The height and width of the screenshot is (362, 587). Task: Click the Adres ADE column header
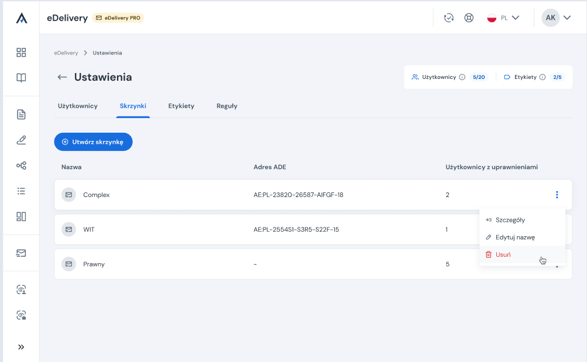[x=270, y=167]
